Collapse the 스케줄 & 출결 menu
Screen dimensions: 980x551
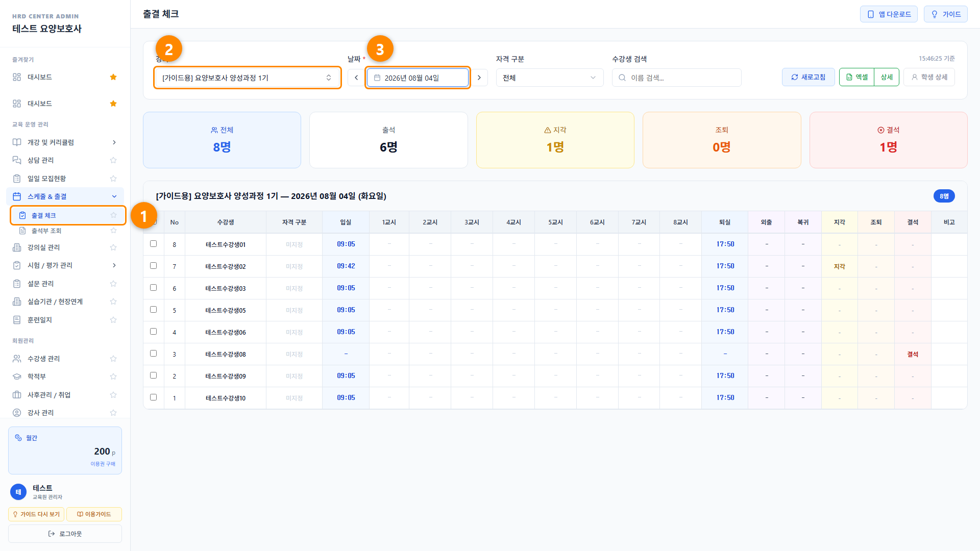(65, 196)
